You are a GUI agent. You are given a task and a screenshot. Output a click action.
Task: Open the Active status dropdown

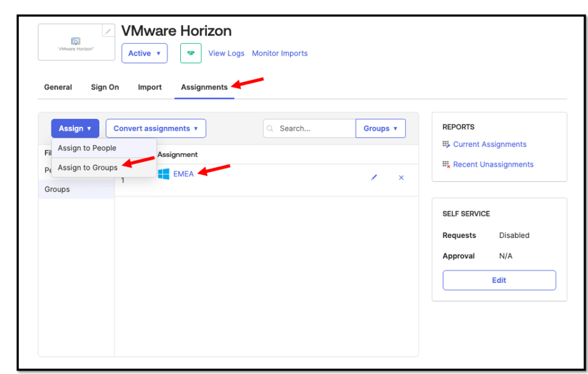(x=144, y=53)
